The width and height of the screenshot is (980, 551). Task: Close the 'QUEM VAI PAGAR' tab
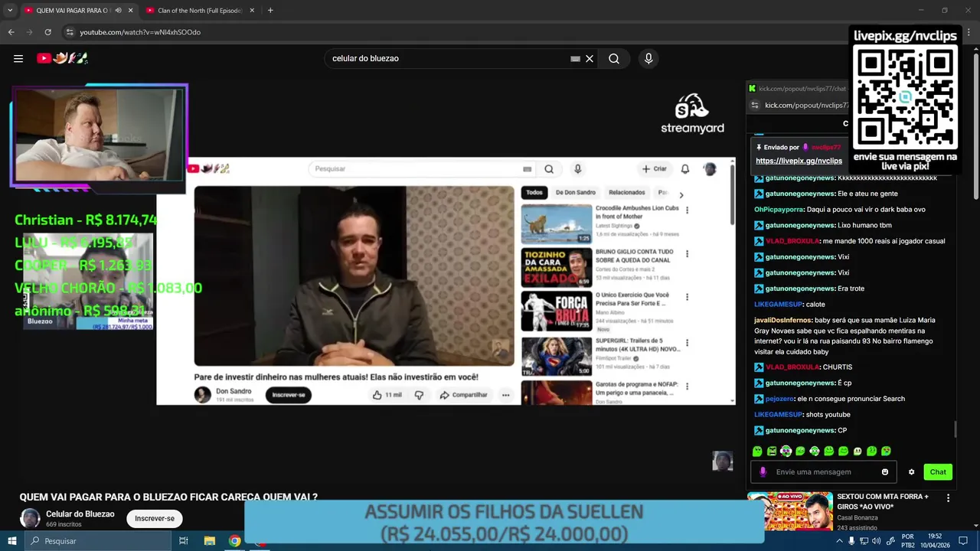[x=130, y=11]
